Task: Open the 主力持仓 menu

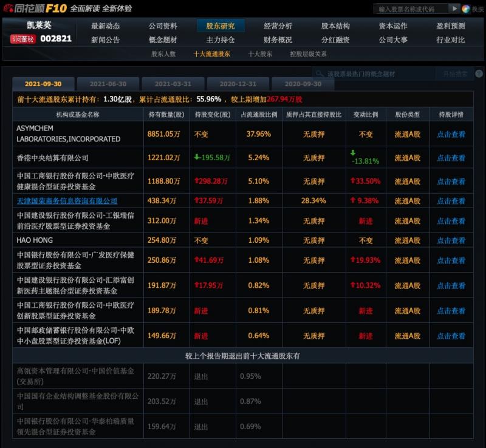Action: pos(221,39)
